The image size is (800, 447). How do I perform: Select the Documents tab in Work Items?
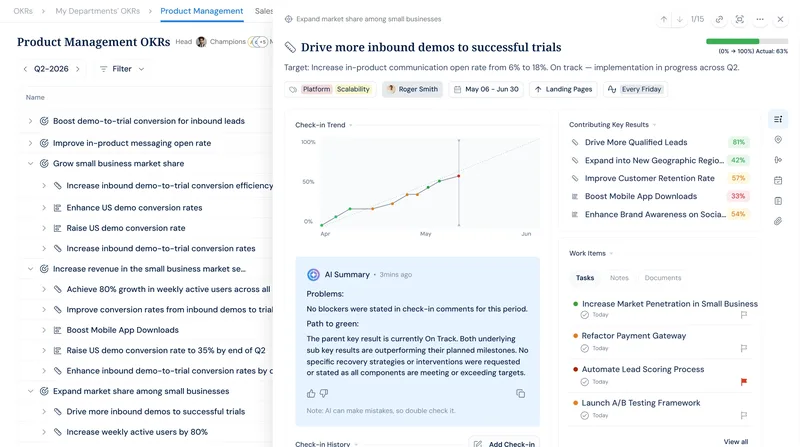coord(663,278)
